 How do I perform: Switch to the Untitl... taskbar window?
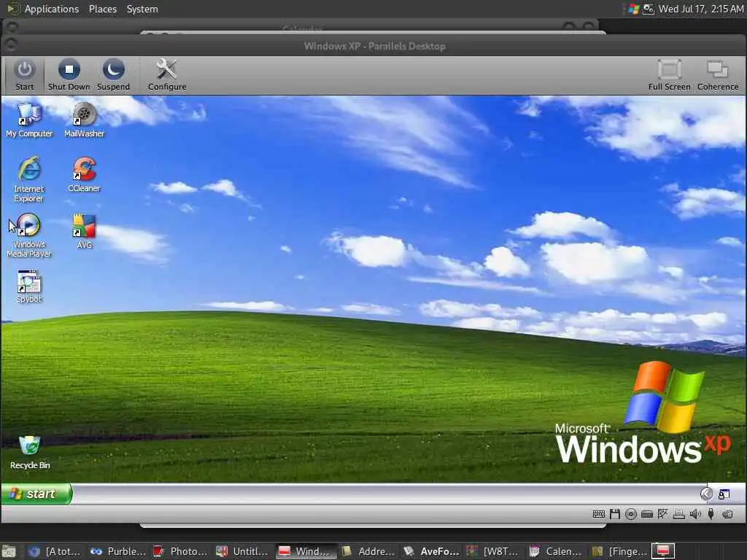point(243,551)
